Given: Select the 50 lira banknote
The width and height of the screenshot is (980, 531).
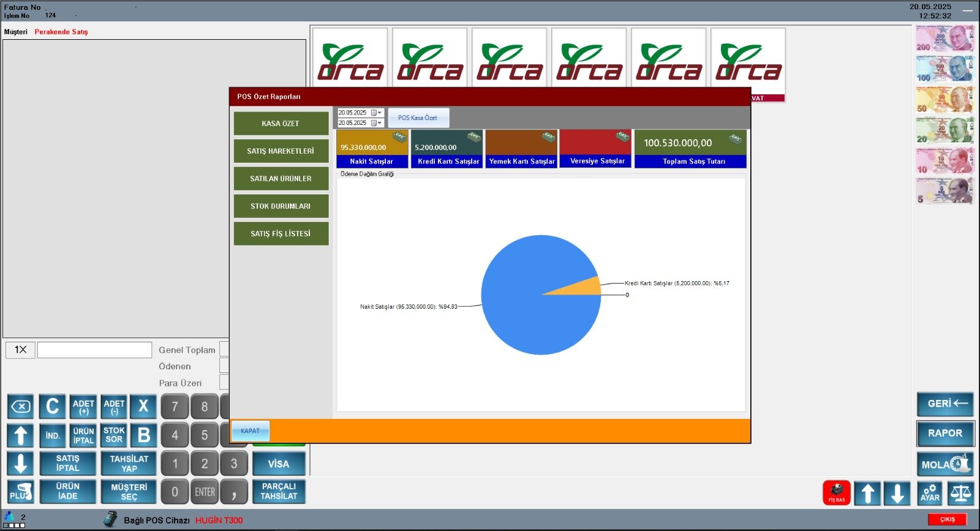Looking at the screenshot, I should (944, 100).
